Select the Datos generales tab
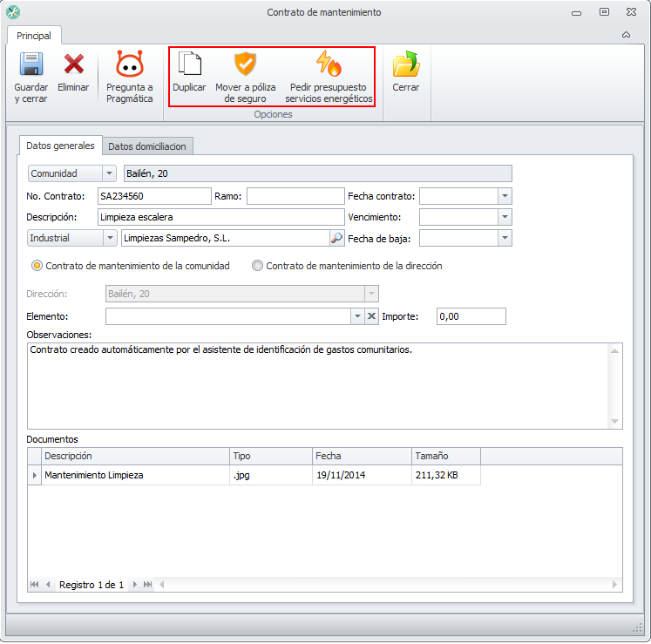 click(61, 146)
